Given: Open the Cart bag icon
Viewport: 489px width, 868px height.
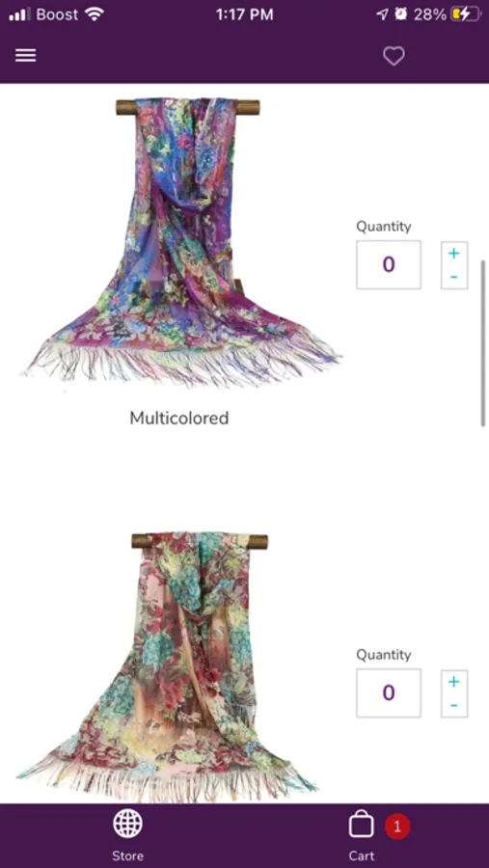Looking at the screenshot, I should click(x=361, y=825).
